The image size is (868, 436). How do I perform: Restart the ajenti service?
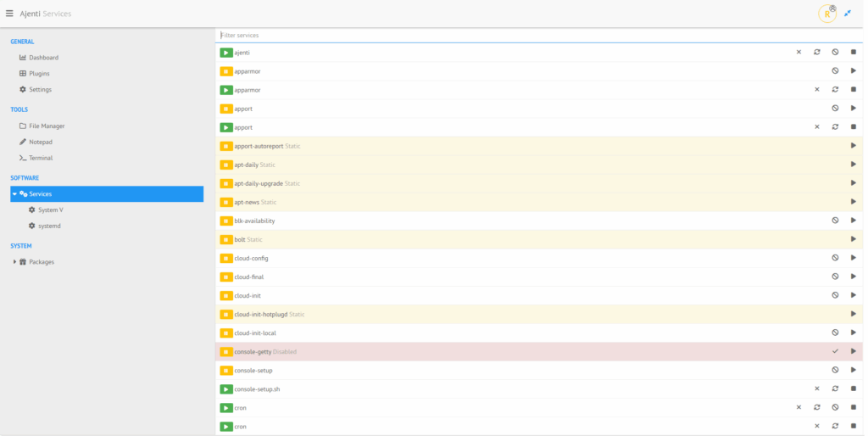click(816, 53)
